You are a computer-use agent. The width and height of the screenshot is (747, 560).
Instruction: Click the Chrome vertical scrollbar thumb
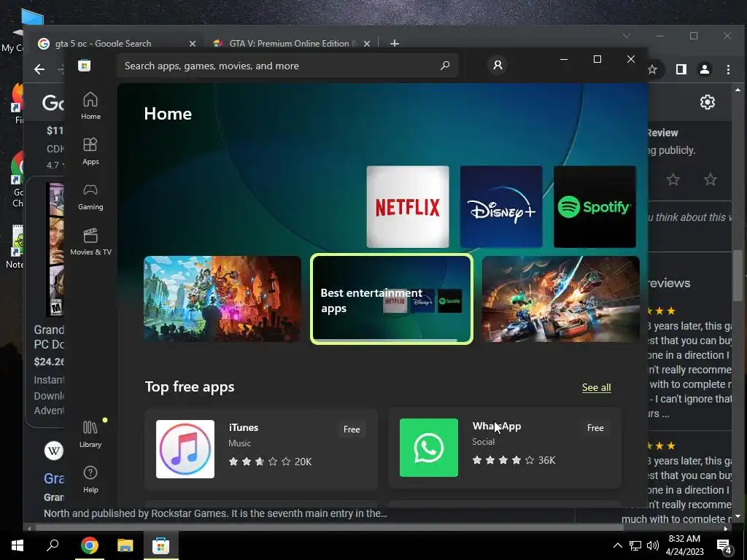click(738, 275)
